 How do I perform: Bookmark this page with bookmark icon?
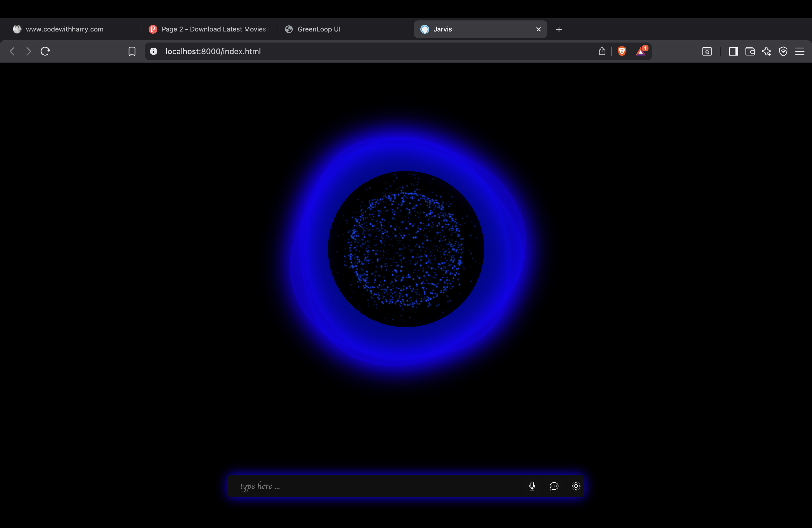(132, 51)
